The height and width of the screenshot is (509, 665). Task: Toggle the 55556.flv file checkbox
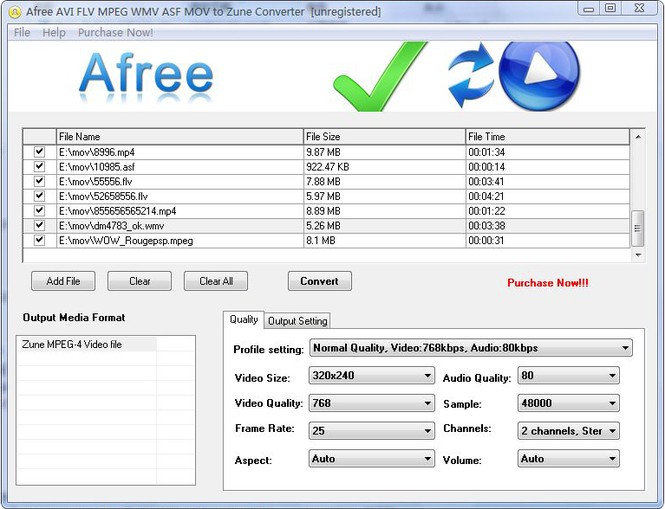click(x=39, y=181)
